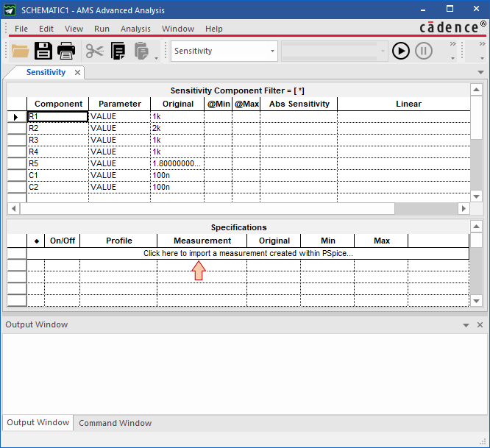Screen dimensions: 490x448
Task: Expand far-right toolbar overflow chevron
Action: tap(482, 44)
